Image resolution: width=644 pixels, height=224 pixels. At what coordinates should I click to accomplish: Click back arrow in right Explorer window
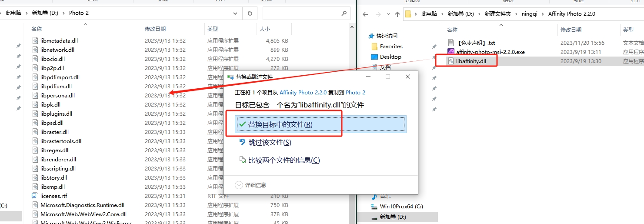coord(365,14)
